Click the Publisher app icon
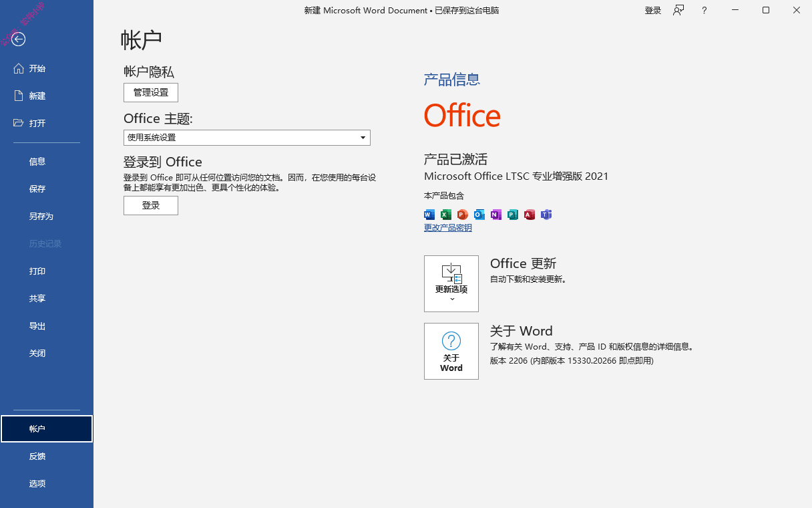The height and width of the screenshot is (508, 812). pyautogui.click(x=513, y=215)
